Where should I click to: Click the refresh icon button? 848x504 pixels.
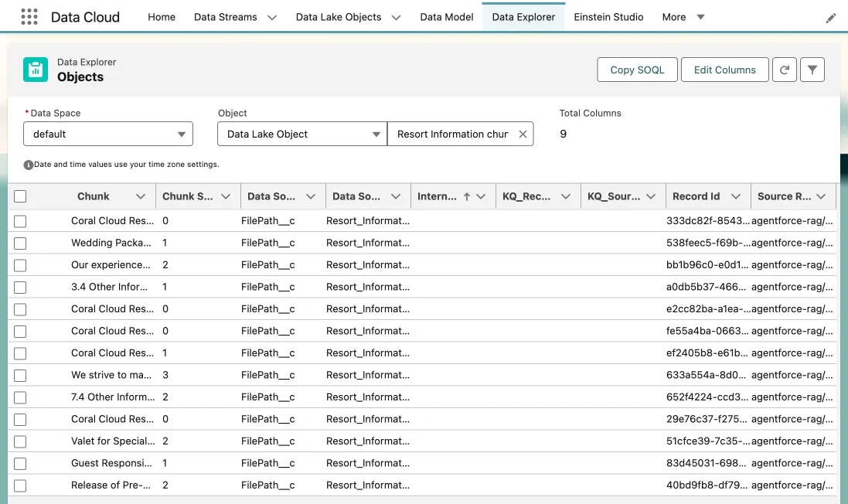click(784, 70)
